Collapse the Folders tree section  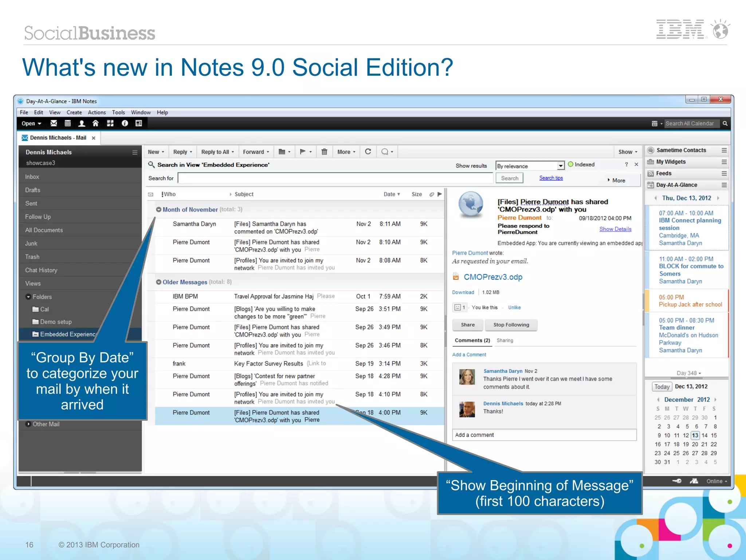tap(28, 297)
